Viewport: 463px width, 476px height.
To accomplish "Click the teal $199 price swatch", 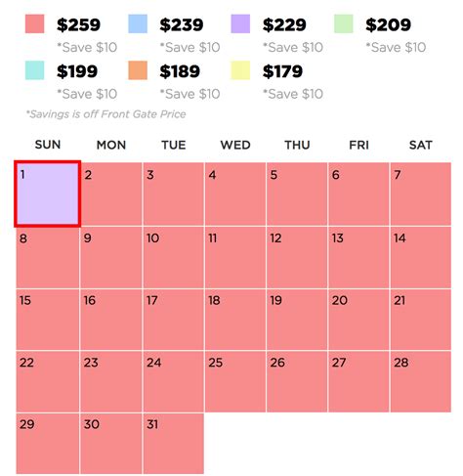I will pyautogui.click(x=34, y=70).
